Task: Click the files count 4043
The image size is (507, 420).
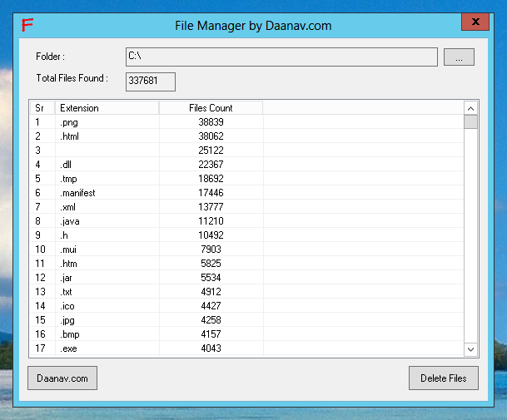Action: (x=211, y=348)
